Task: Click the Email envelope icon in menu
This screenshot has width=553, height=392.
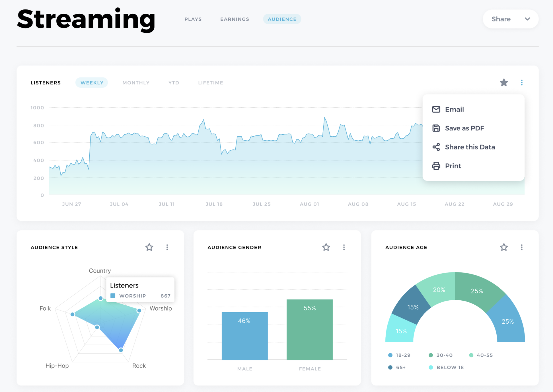Action: click(436, 109)
